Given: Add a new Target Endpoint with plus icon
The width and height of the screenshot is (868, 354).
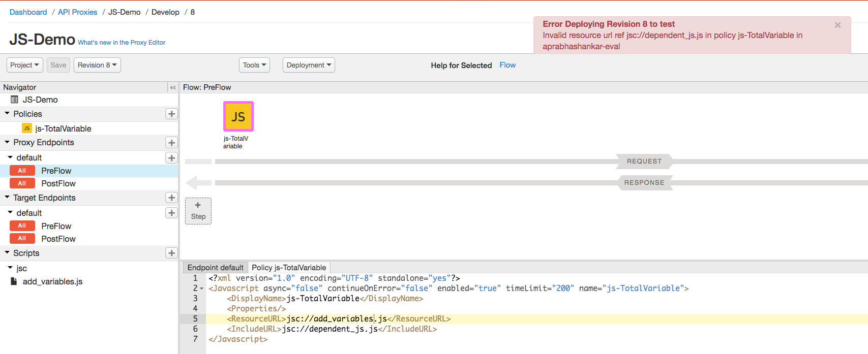Looking at the screenshot, I should [171, 198].
